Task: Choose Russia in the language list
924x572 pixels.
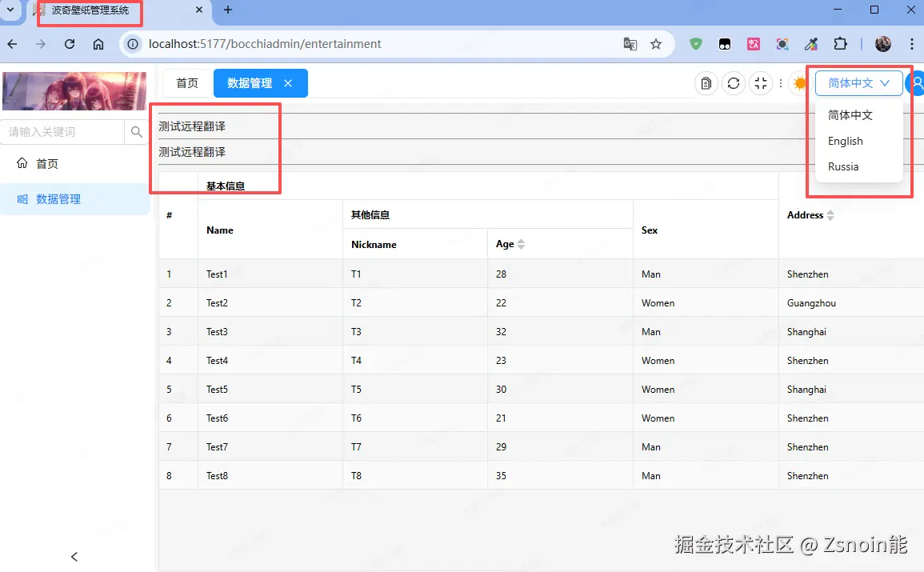Action: click(843, 166)
